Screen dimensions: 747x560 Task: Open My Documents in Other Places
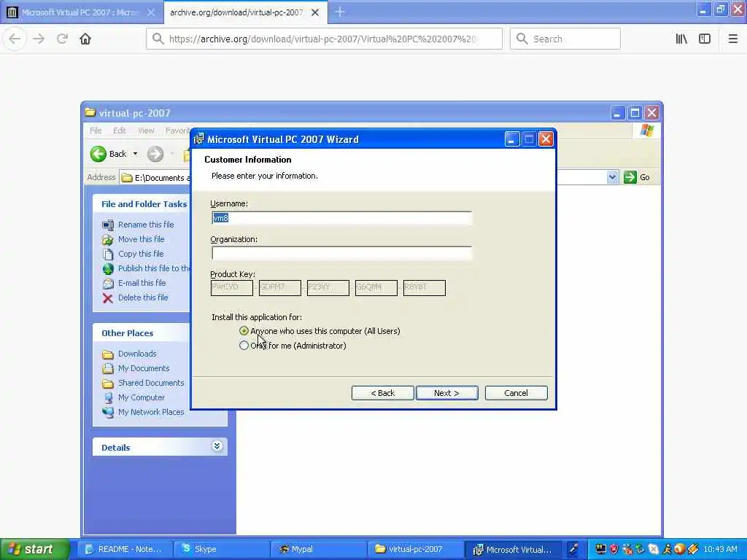coord(144,368)
